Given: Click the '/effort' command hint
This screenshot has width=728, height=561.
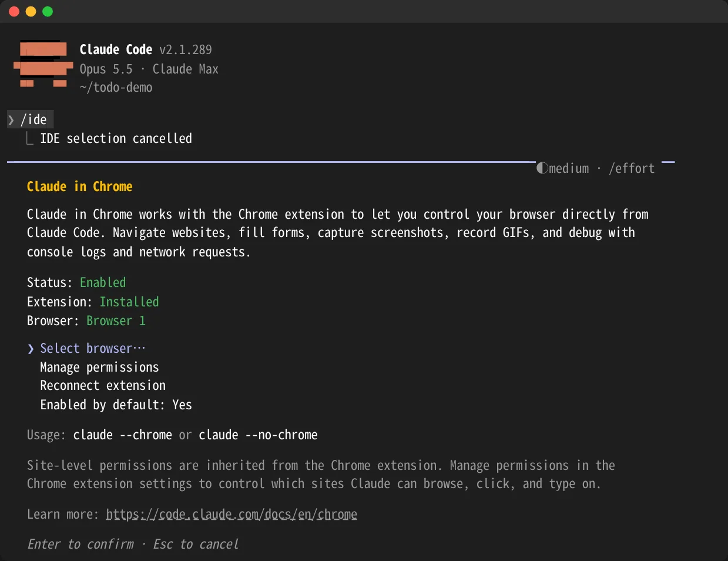Looking at the screenshot, I should click(x=632, y=168).
